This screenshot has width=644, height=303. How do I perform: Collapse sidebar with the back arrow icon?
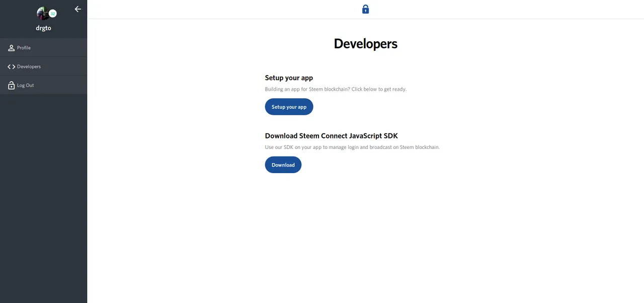(77, 9)
